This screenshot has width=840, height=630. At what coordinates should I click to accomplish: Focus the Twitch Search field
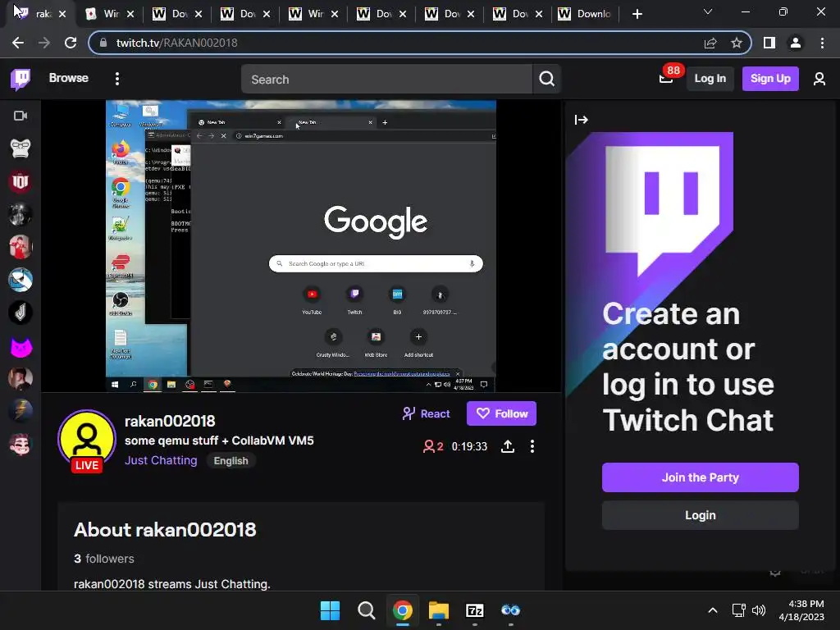386,80
